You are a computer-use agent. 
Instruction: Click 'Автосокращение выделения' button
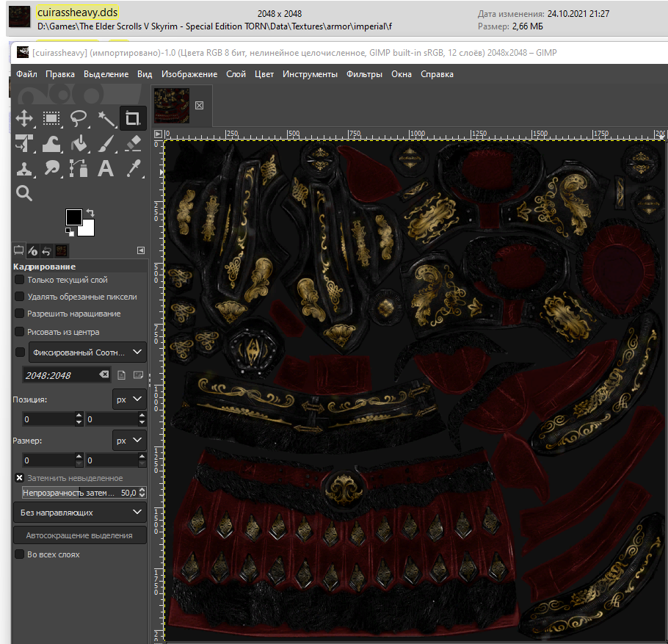click(x=80, y=535)
